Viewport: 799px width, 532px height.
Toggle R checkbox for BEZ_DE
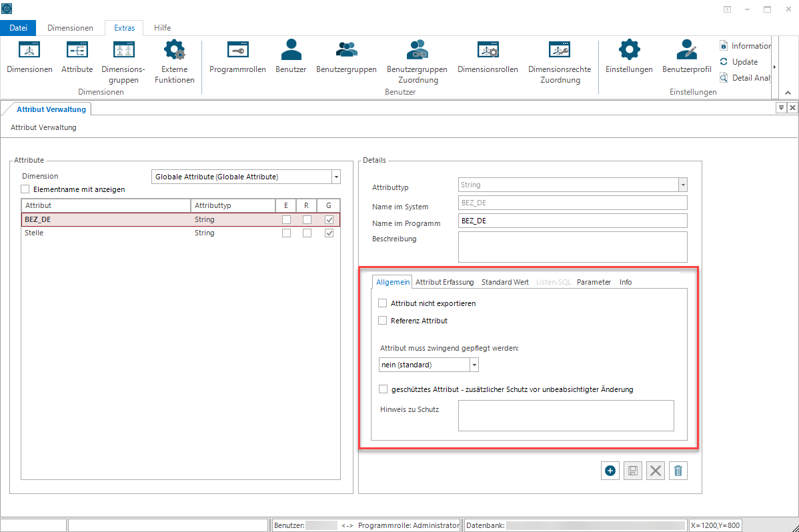[307, 219]
